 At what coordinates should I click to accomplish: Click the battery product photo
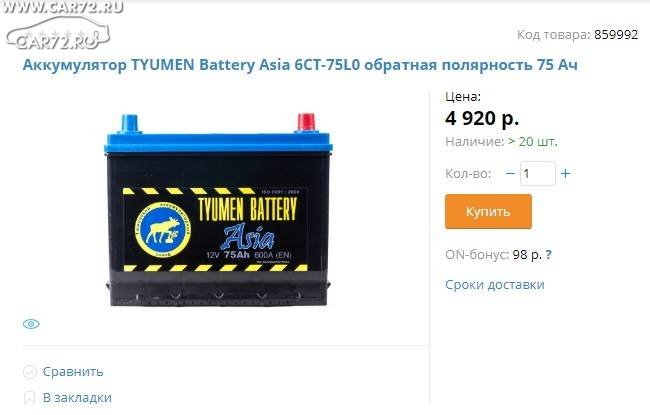pos(218,210)
